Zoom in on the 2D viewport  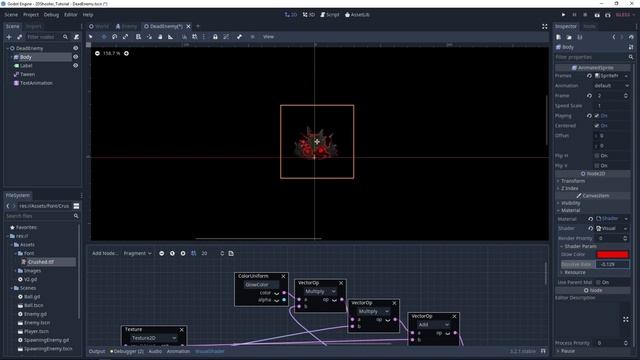click(126, 53)
